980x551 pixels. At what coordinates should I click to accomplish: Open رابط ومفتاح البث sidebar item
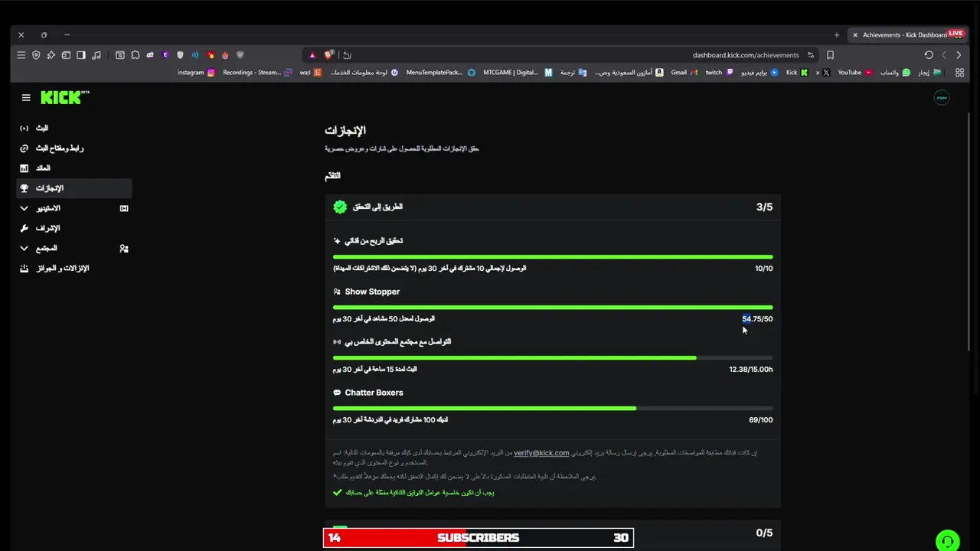click(74, 148)
